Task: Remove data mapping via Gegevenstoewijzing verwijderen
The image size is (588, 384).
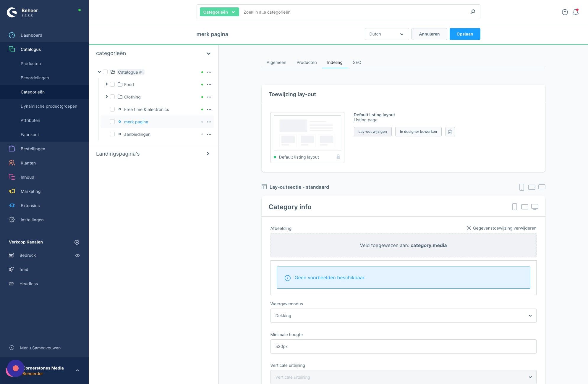Action: (x=501, y=228)
